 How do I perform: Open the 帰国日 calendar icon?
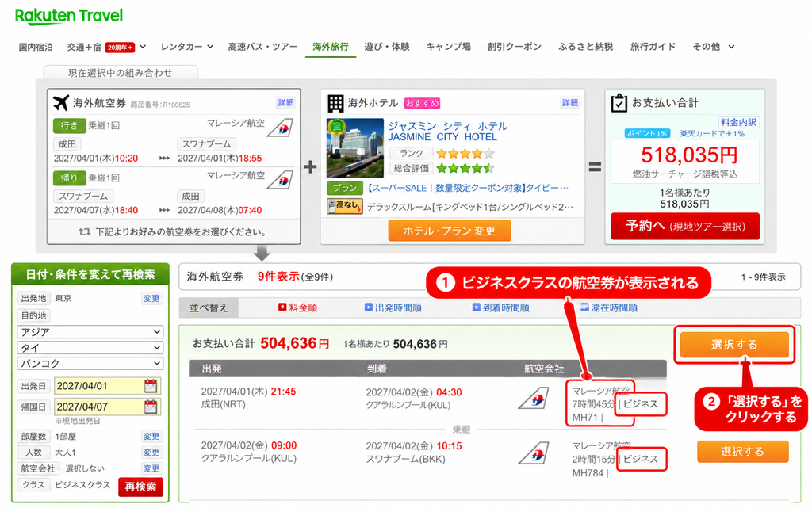(151, 407)
